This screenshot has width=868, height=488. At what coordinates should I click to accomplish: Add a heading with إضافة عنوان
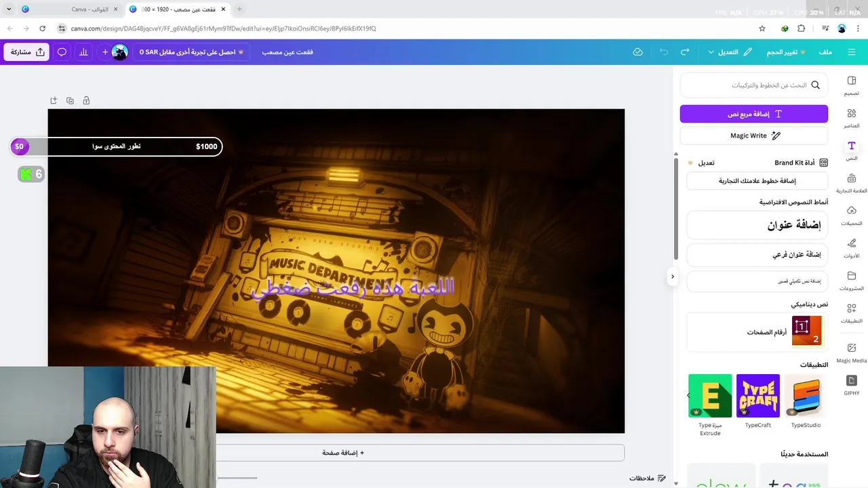pyautogui.click(x=757, y=225)
